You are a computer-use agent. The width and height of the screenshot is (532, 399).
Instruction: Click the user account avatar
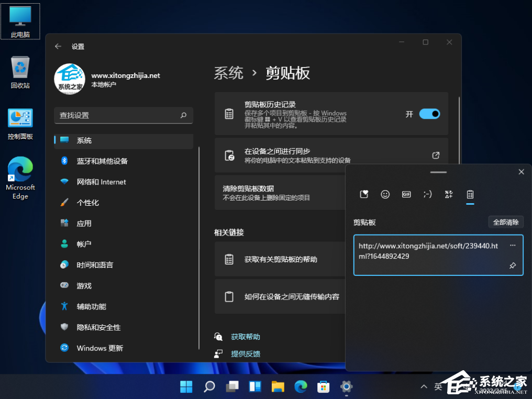[70, 79]
